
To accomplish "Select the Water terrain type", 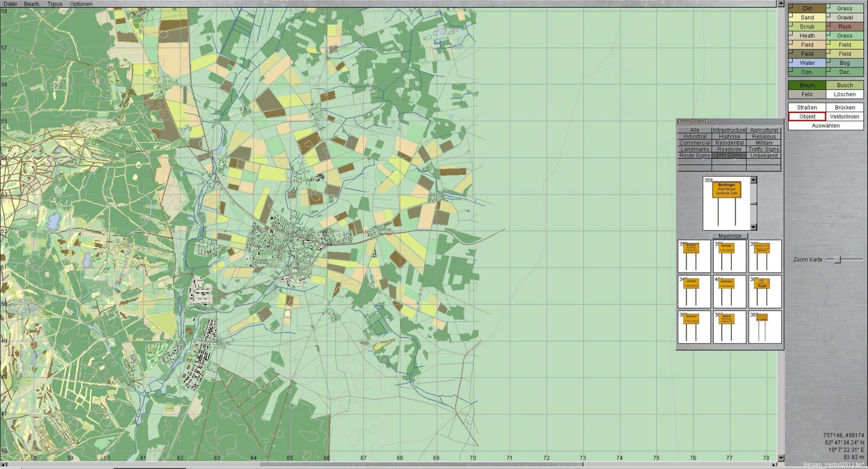I will [807, 63].
